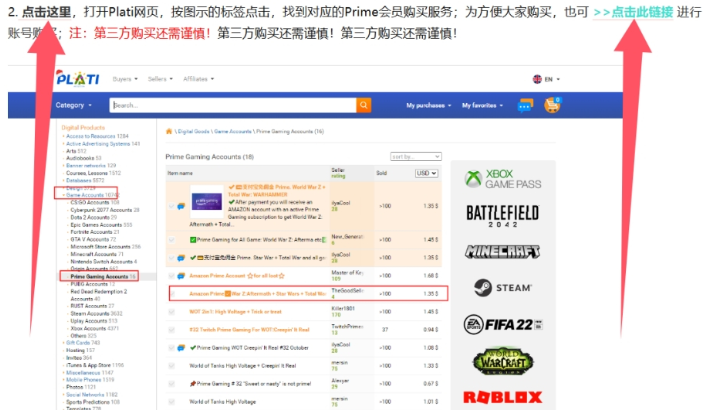Screen dimensions: 705x410
Task: Click the TheGoodSeller seller name
Action: click(x=347, y=290)
